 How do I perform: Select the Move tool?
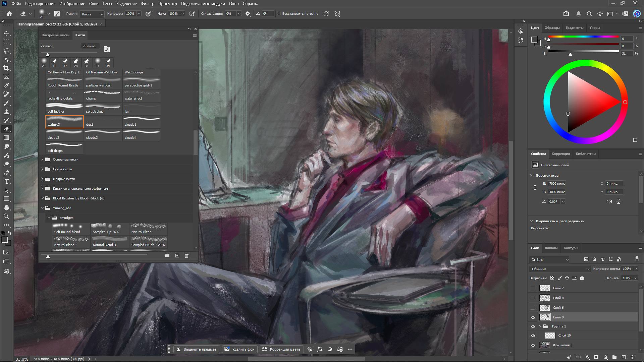click(x=6, y=34)
